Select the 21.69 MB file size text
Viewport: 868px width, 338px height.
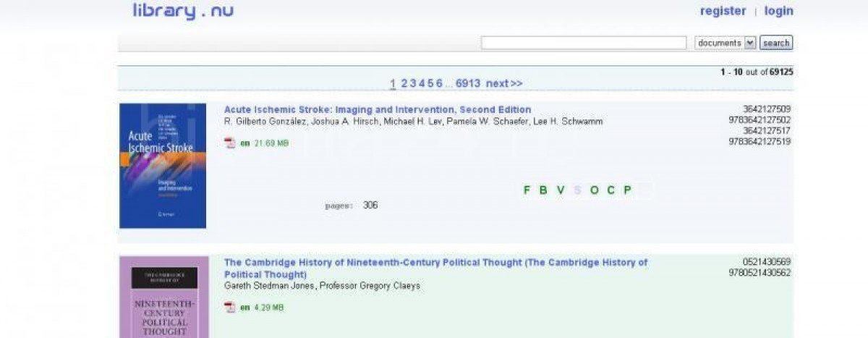coord(271,143)
